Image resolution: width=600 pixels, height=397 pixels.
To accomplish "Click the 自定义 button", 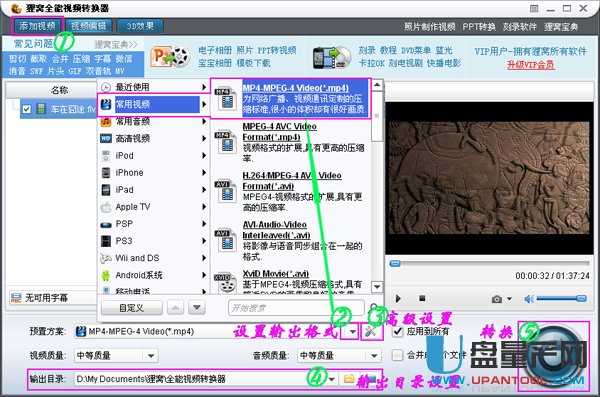I will [132, 308].
